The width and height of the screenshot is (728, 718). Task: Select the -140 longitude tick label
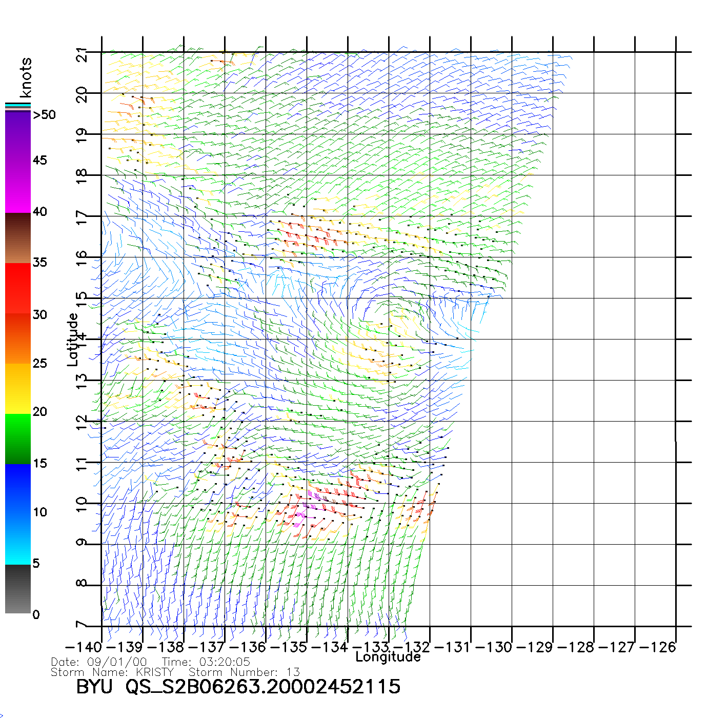tap(84, 647)
